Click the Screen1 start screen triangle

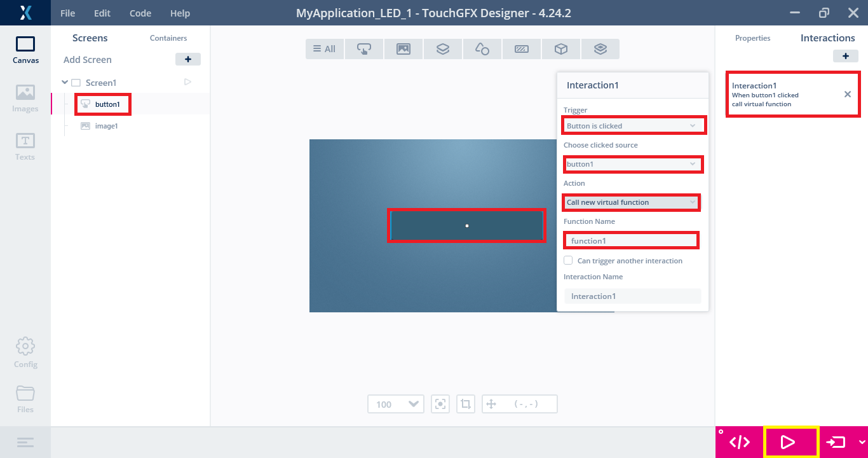coord(187,82)
